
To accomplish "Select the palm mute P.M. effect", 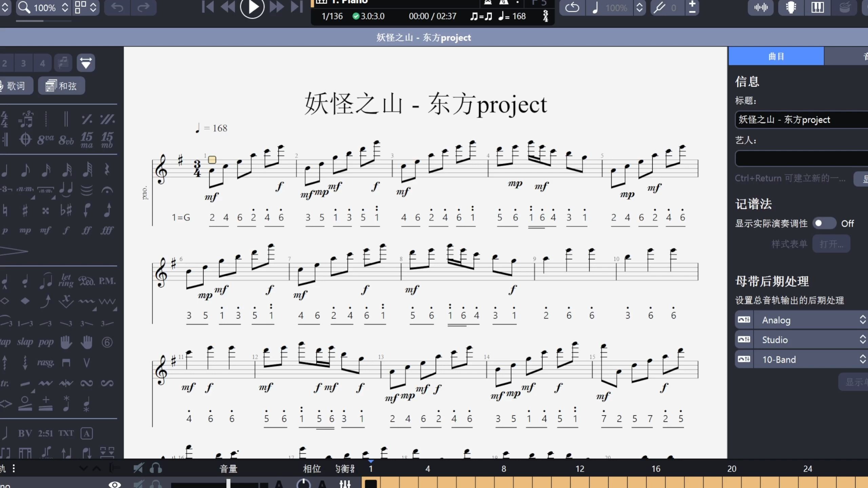I will point(107,281).
